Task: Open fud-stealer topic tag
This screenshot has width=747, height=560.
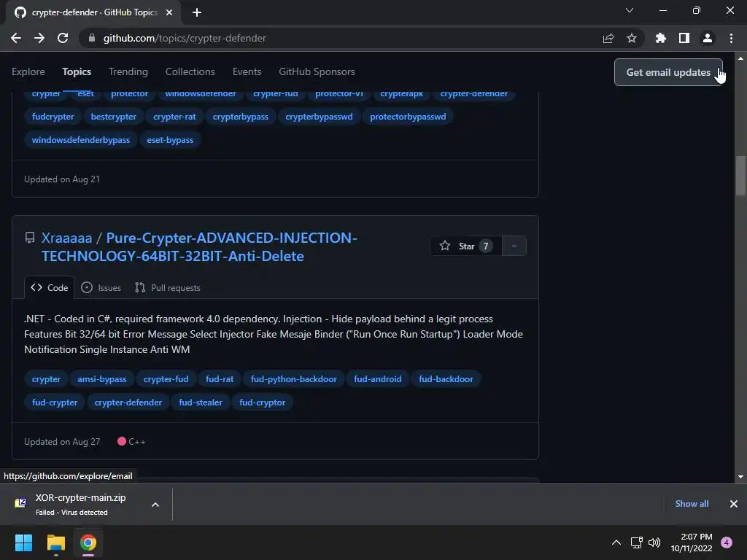Action: (x=201, y=402)
